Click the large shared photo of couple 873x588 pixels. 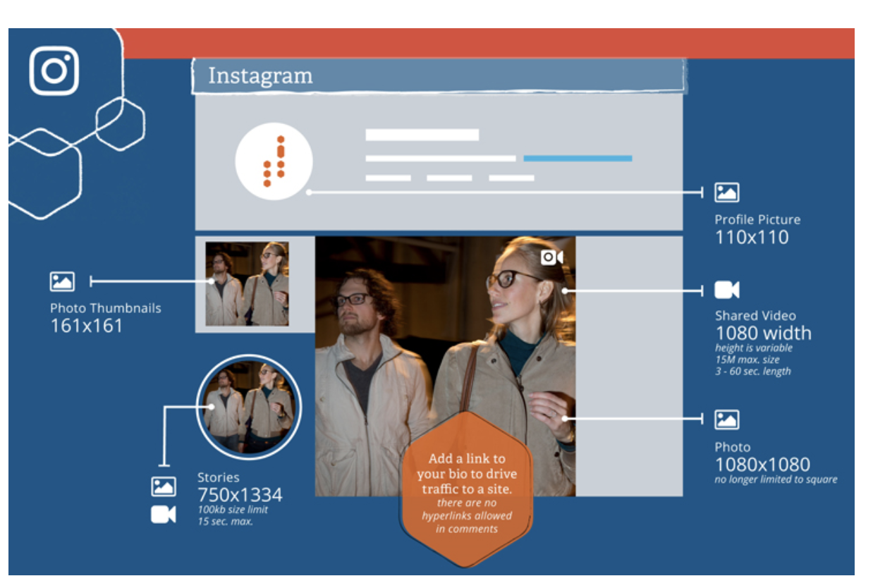[x=445, y=366]
